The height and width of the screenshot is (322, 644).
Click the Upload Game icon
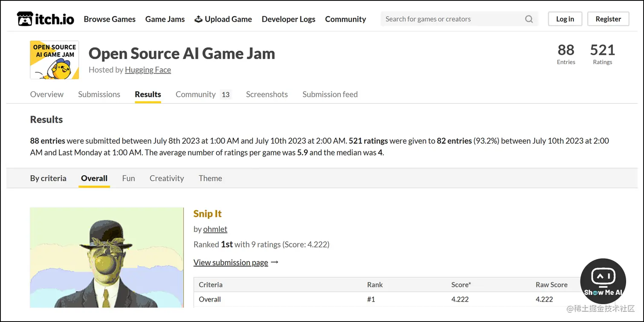click(198, 19)
